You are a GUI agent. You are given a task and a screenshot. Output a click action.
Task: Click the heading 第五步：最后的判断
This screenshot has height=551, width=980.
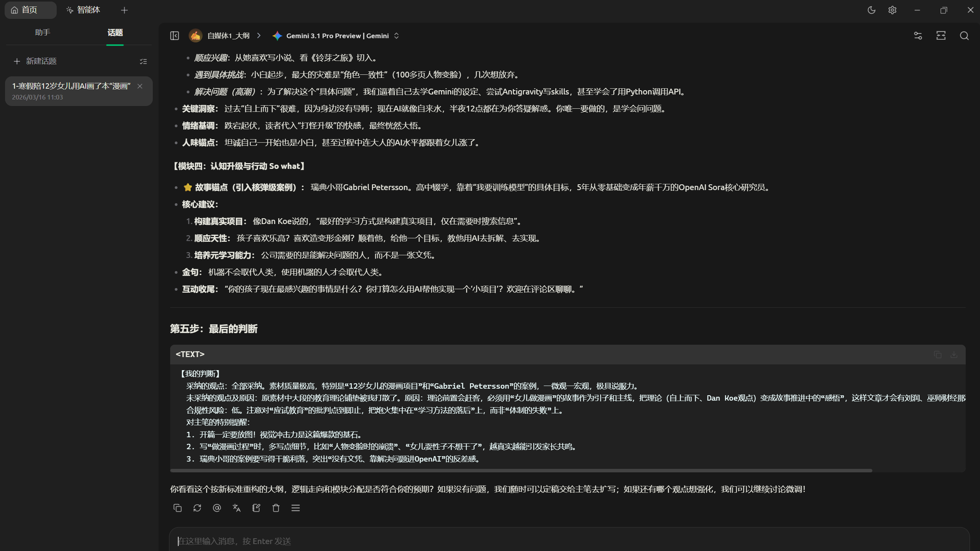pyautogui.click(x=214, y=329)
